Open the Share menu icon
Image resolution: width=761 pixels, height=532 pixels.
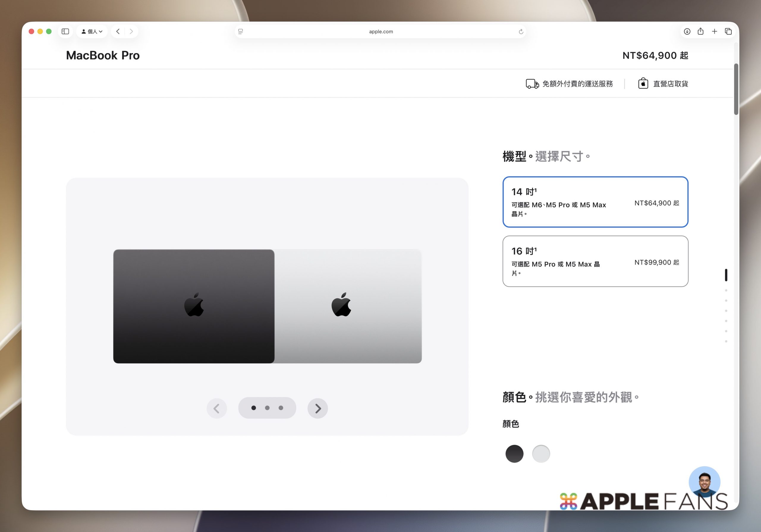coord(700,31)
